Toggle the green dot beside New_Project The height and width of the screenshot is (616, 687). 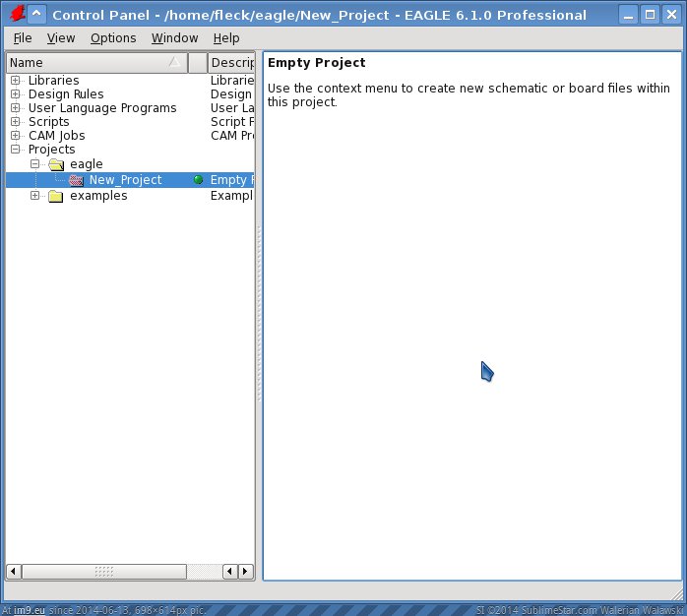point(198,180)
